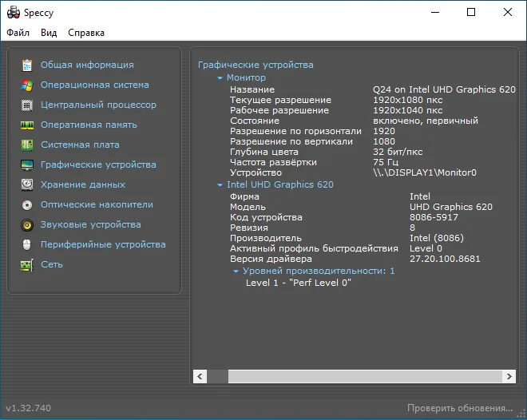Select the Код устройства value 8086-5917
The image size is (527, 420).
coord(434,217)
